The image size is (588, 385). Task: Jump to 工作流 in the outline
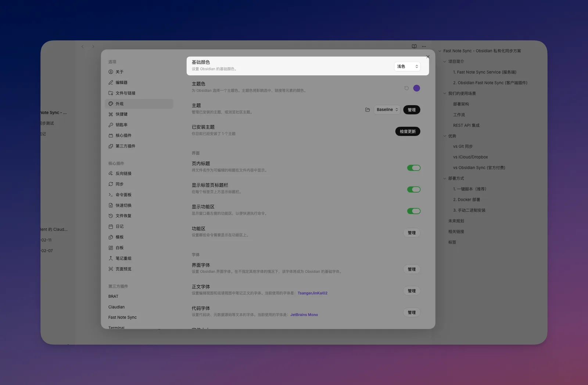pyautogui.click(x=459, y=115)
